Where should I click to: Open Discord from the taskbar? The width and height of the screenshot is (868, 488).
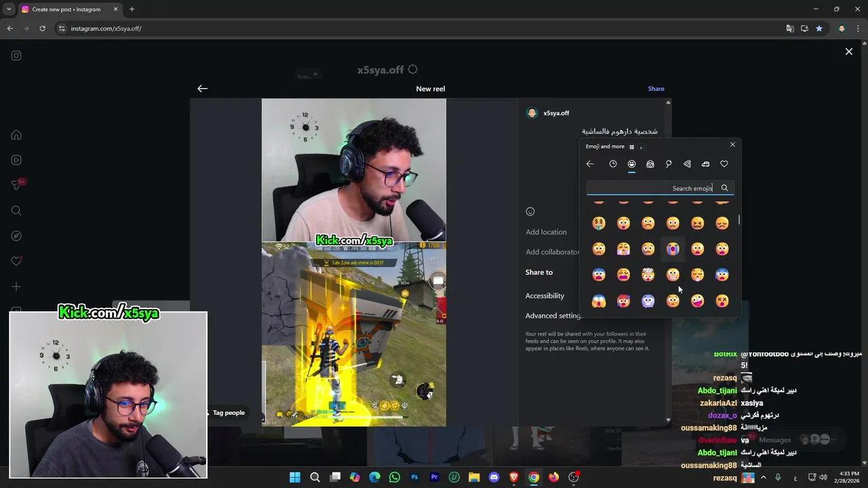[x=494, y=477]
